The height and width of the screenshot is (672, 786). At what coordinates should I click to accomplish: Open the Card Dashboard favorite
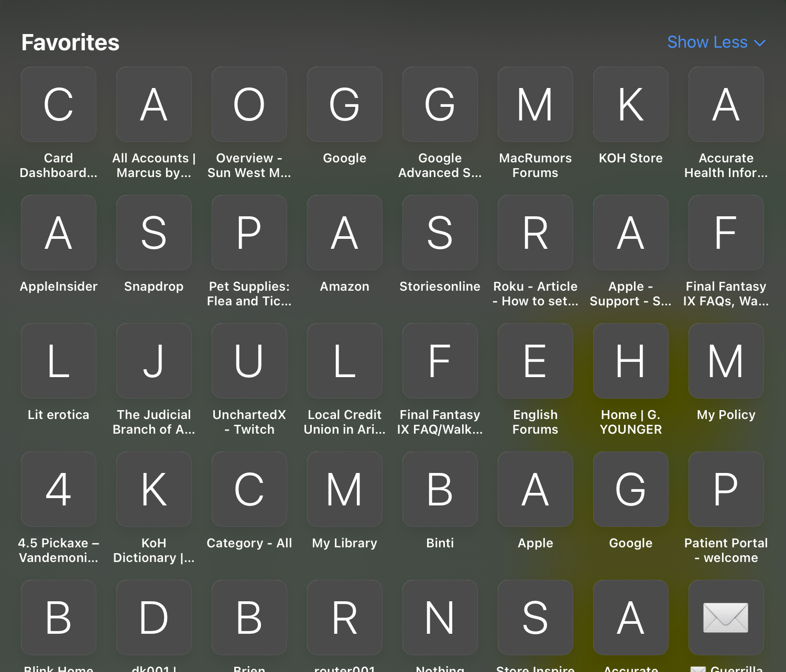[59, 104]
